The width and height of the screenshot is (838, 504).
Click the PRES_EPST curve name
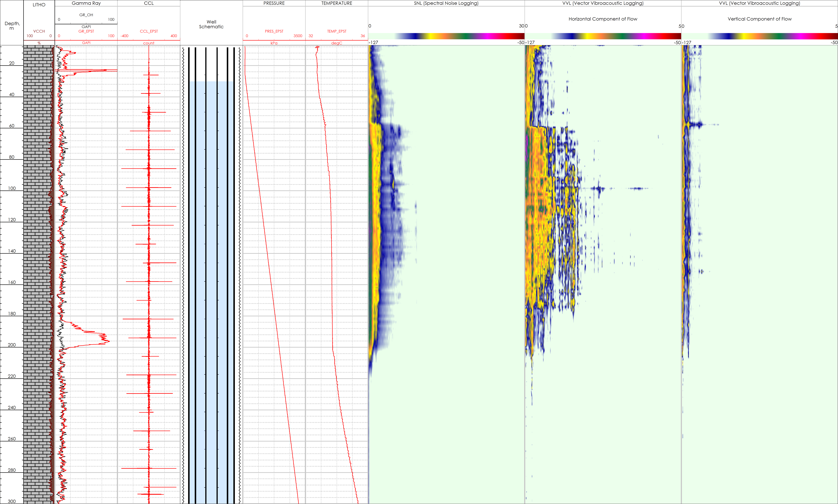click(x=274, y=31)
